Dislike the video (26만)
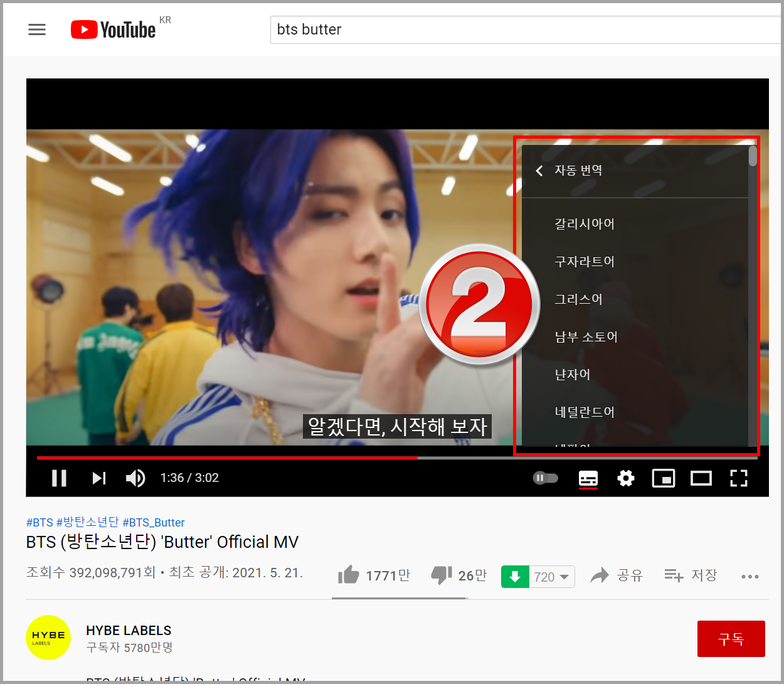784x684 pixels. click(x=459, y=575)
